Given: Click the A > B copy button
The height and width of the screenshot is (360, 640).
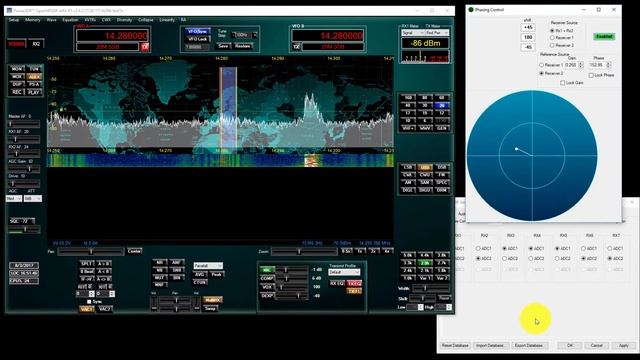Looking at the screenshot, I should (104, 264).
